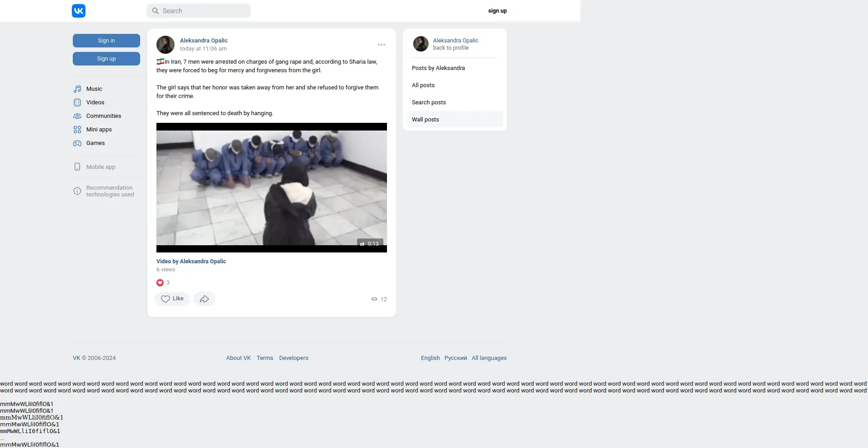Screen dimensions: 868x448
Task: Open the Mini apps icon
Action: [x=77, y=130]
